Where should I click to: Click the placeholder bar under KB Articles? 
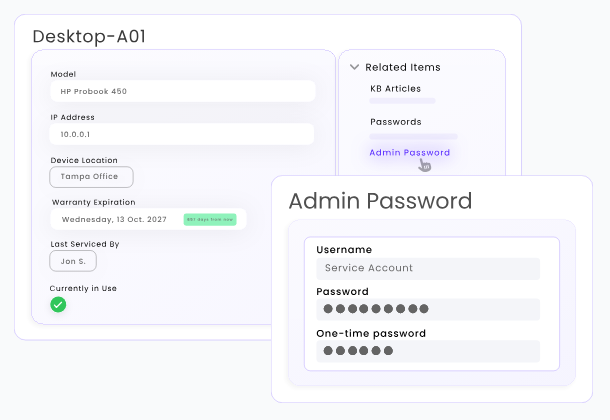click(402, 101)
